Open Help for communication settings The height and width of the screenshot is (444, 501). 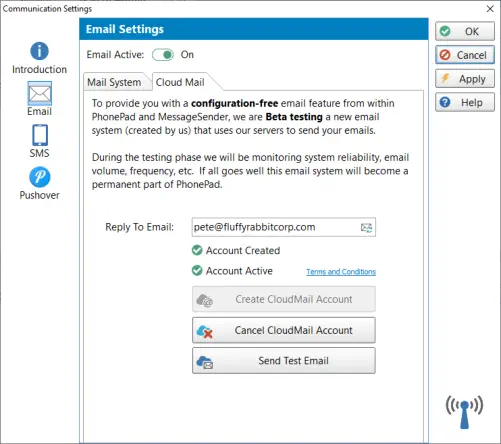click(x=465, y=102)
